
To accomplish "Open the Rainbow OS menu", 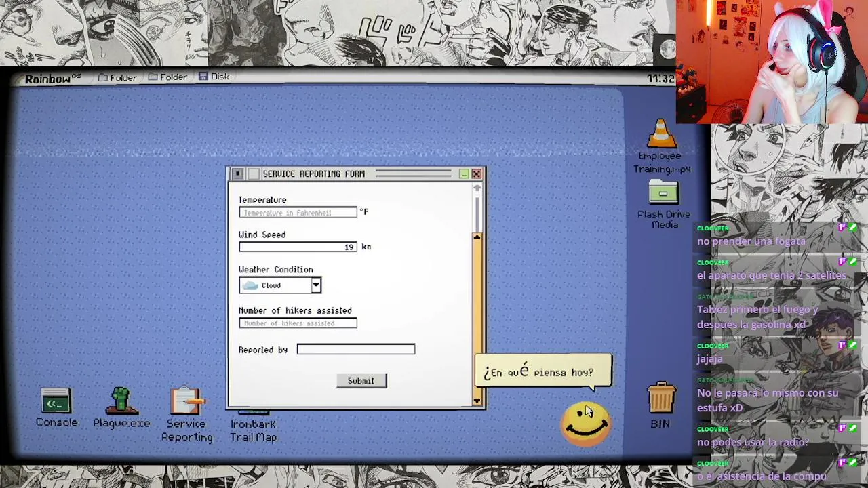I will (53, 79).
